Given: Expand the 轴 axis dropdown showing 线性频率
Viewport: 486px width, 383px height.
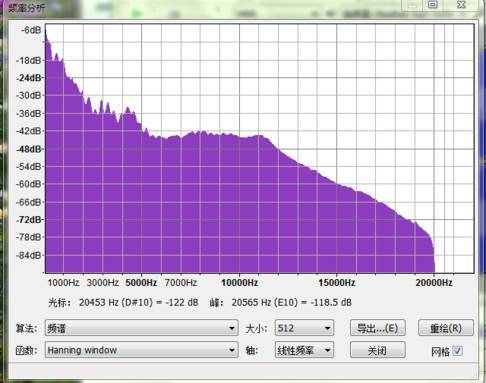Looking at the screenshot, I should tap(304, 350).
